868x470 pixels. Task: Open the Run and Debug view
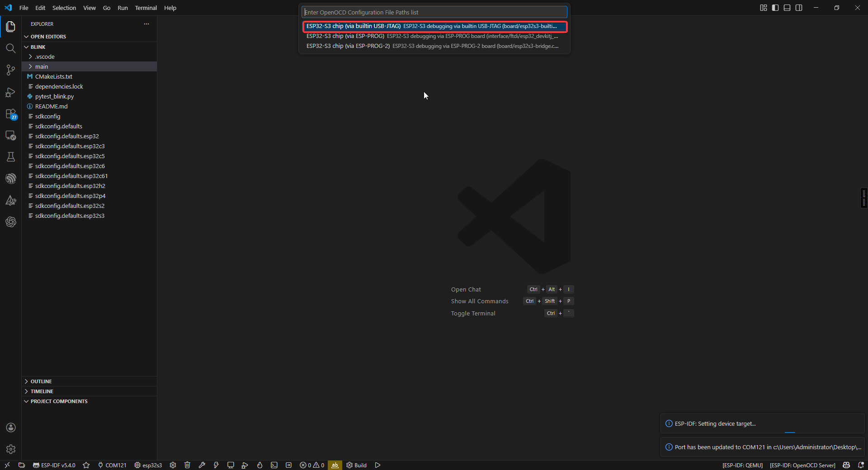click(x=11, y=92)
